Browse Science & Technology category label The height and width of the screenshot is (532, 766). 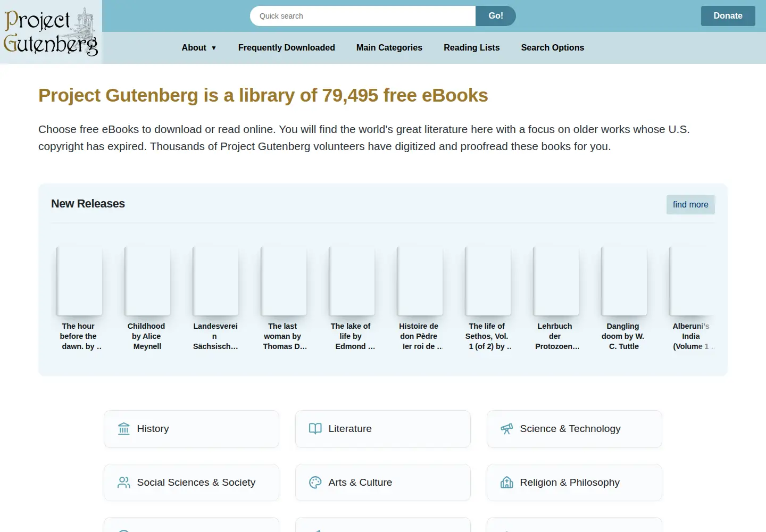[570, 429]
